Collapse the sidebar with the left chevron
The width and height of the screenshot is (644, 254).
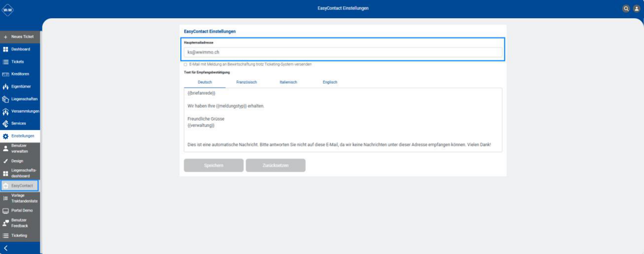[5, 248]
